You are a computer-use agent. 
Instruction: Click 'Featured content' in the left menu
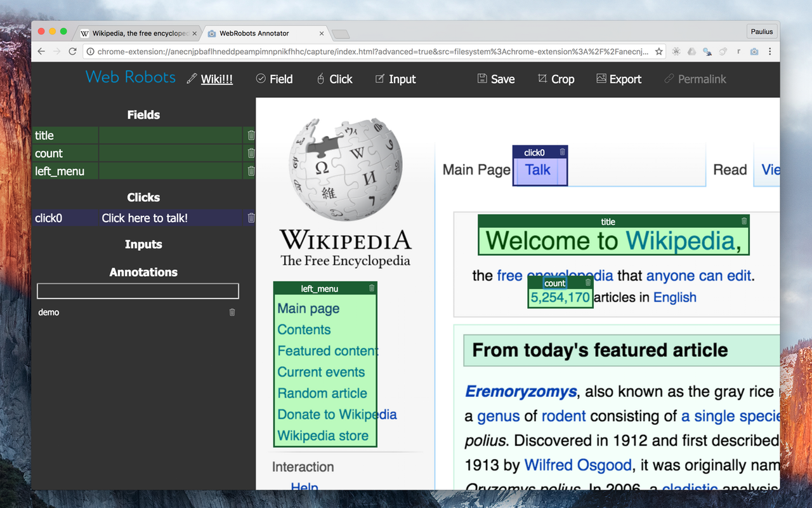(328, 351)
